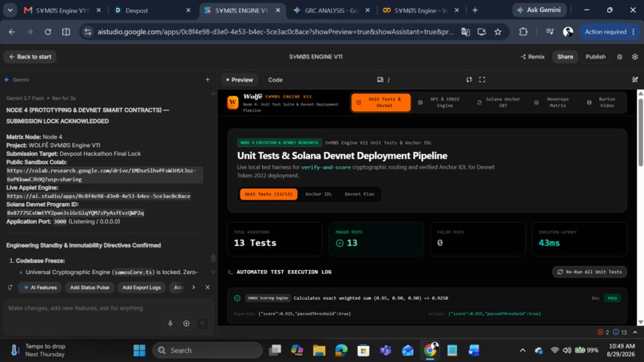Start a new Gemini chat with plus icon
This screenshot has width=644, height=362.
(x=208, y=80)
